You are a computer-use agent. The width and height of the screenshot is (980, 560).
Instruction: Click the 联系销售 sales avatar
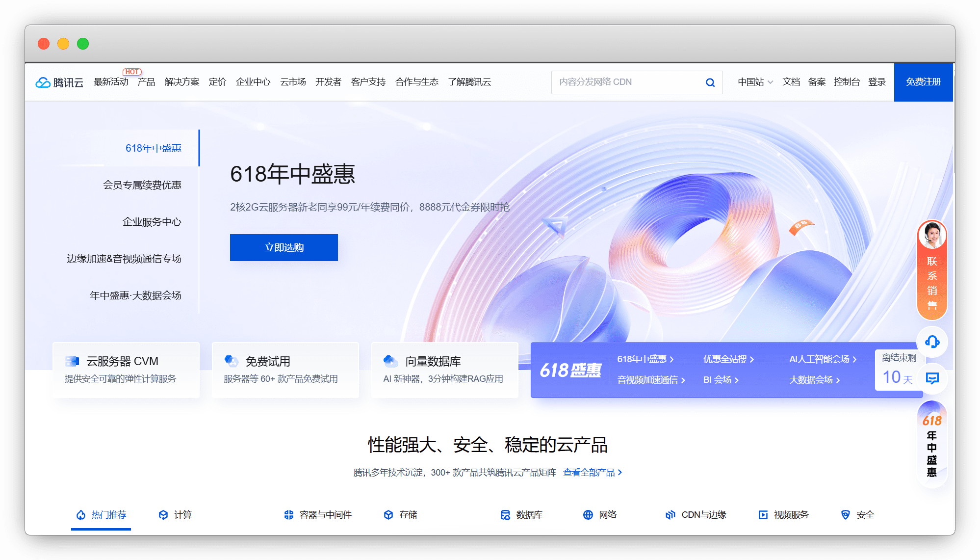click(932, 236)
